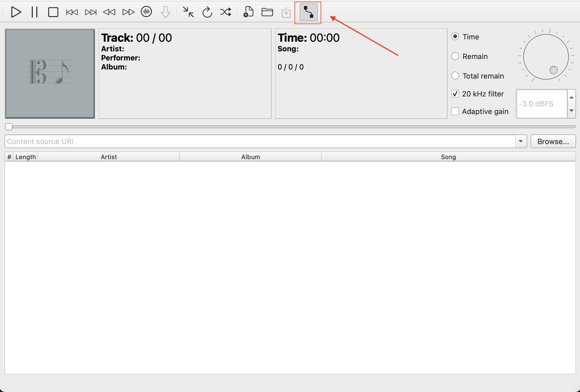Fast forward using the double right arrows
580x392 pixels.
pos(128,12)
